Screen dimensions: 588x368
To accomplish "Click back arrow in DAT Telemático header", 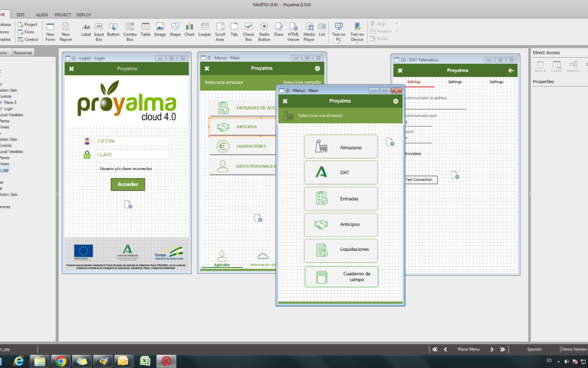I will (x=511, y=70).
